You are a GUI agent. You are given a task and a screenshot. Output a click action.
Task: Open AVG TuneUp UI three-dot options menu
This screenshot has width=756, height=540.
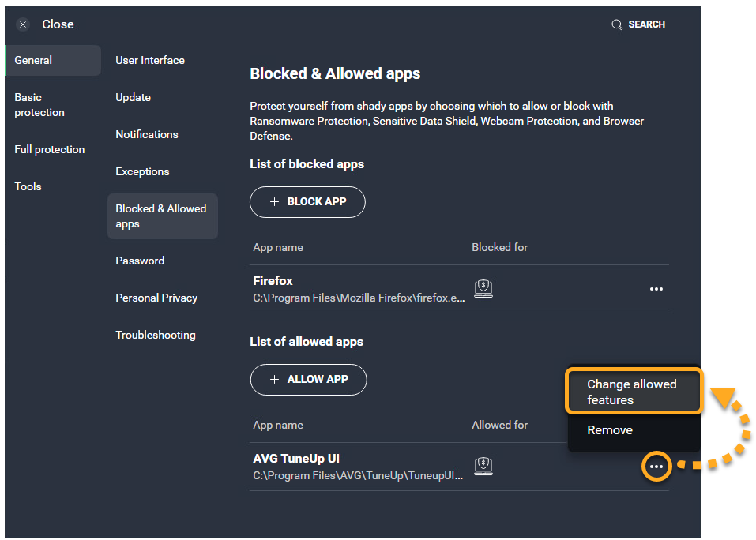pos(656,467)
